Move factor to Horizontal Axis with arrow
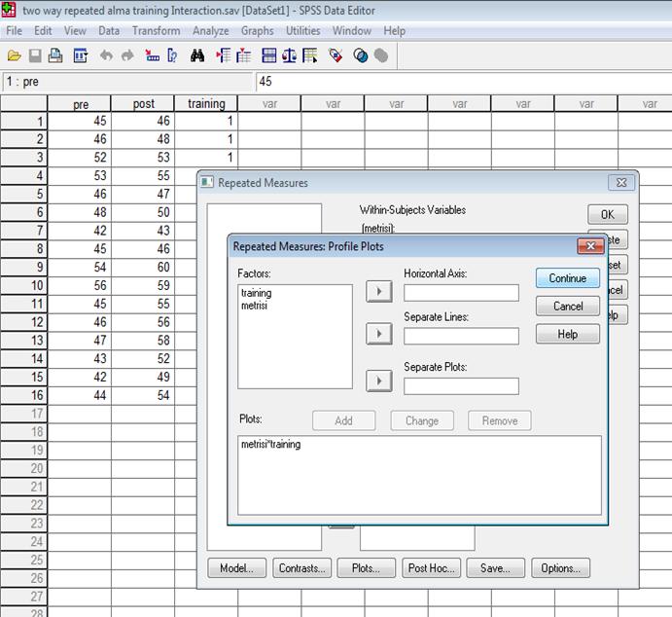The height and width of the screenshot is (617, 672). click(379, 292)
